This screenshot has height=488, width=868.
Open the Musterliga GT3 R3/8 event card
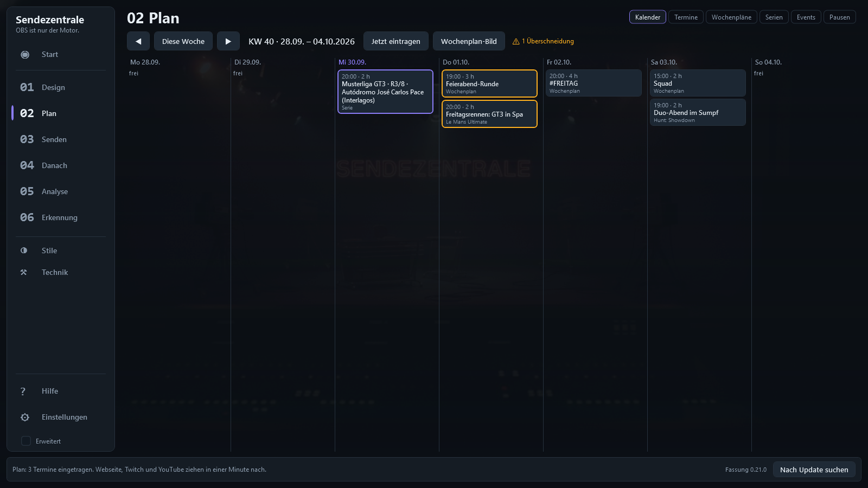(x=385, y=92)
